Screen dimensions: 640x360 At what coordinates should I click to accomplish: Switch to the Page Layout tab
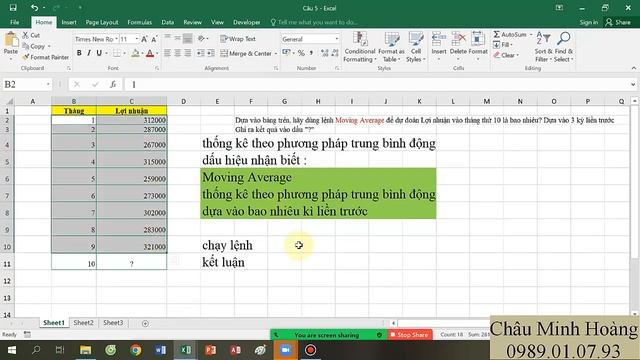click(x=102, y=22)
